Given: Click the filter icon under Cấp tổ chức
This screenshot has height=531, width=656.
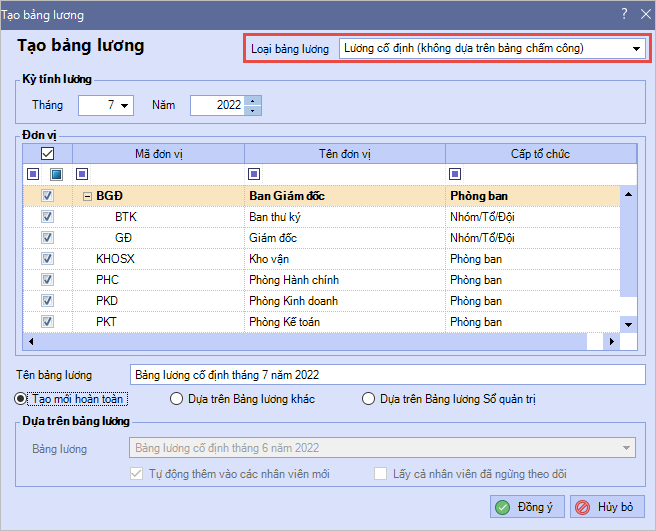Looking at the screenshot, I should pyautogui.click(x=455, y=174).
